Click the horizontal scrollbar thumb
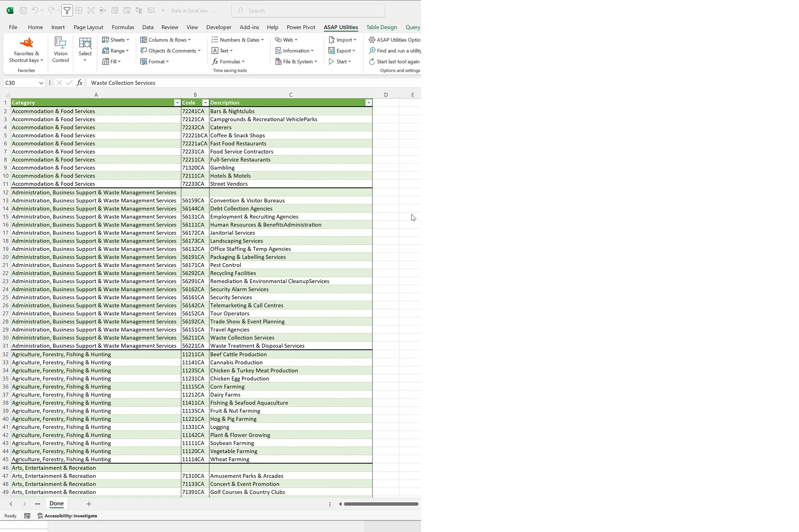 (381, 504)
